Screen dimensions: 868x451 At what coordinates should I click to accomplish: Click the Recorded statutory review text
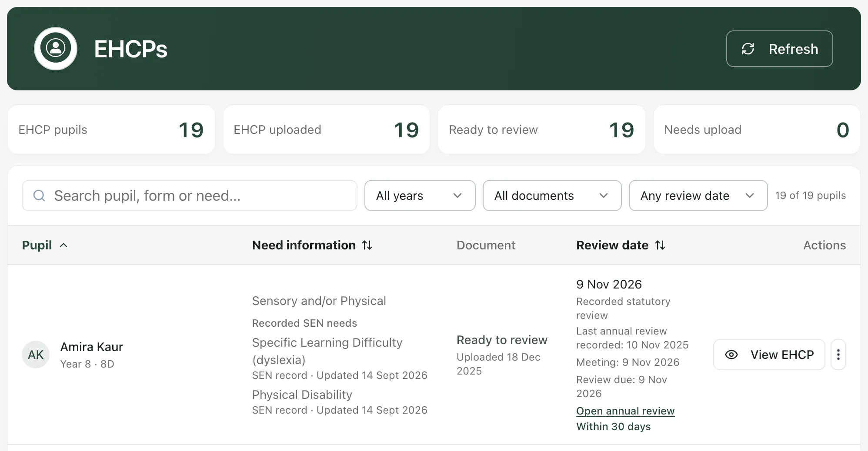pos(623,308)
